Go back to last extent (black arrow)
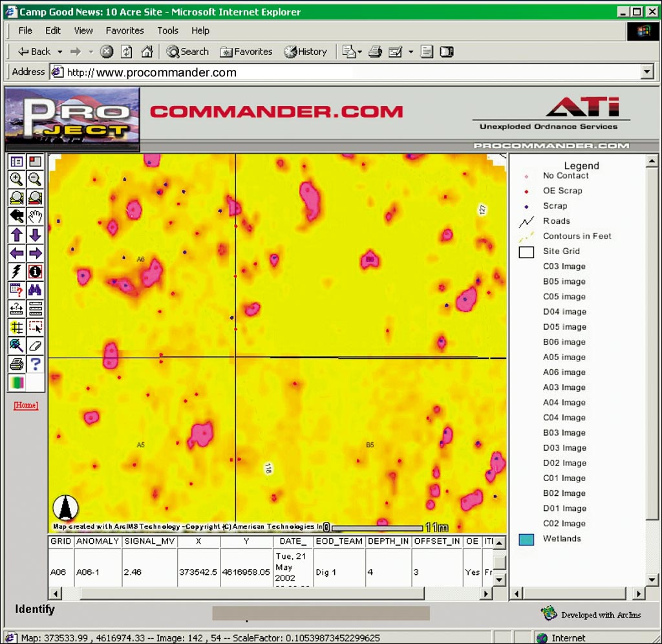The width and height of the screenshot is (662, 644). [x=16, y=216]
